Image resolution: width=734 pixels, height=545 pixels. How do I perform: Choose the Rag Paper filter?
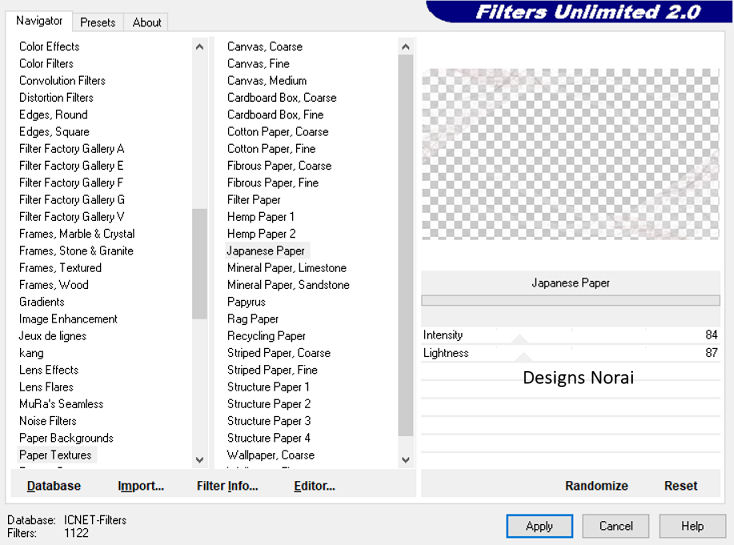pos(253,319)
